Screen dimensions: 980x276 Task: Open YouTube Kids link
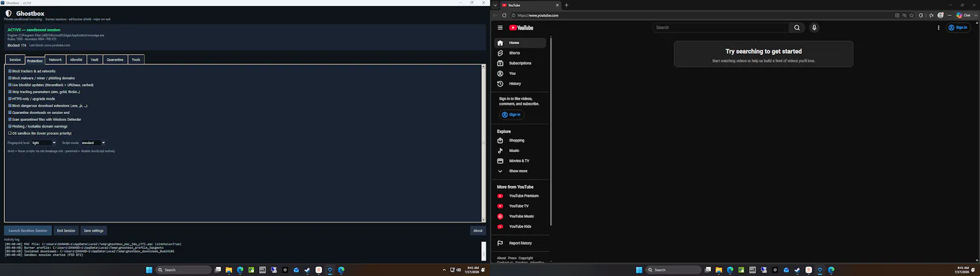pos(520,227)
